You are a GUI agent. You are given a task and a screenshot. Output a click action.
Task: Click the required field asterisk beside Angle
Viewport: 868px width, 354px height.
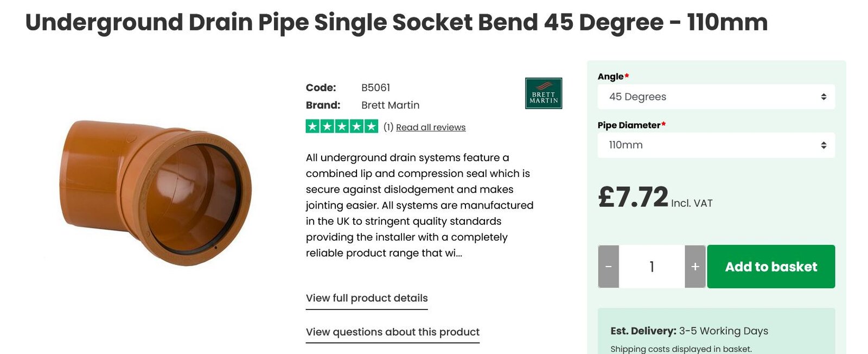(x=627, y=76)
